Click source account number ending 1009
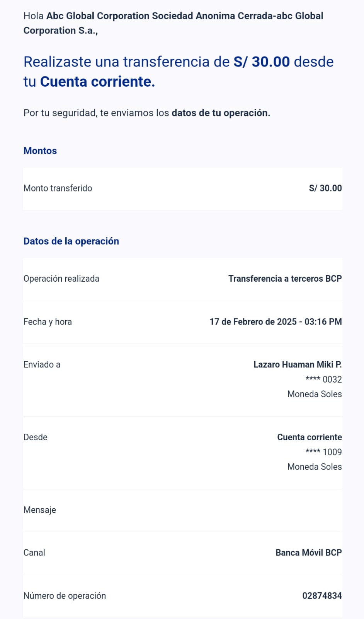The height and width of the screenshot is (619, 364). click(x=323, y=452)
